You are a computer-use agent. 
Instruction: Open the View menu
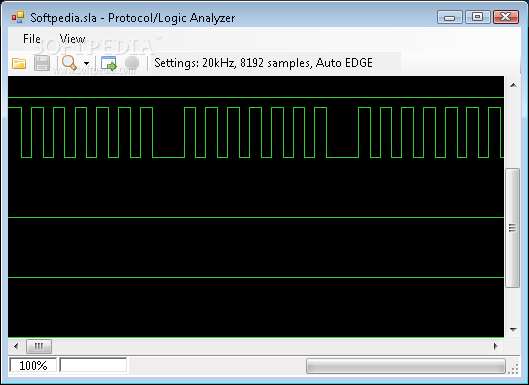[x=72, y=39]
